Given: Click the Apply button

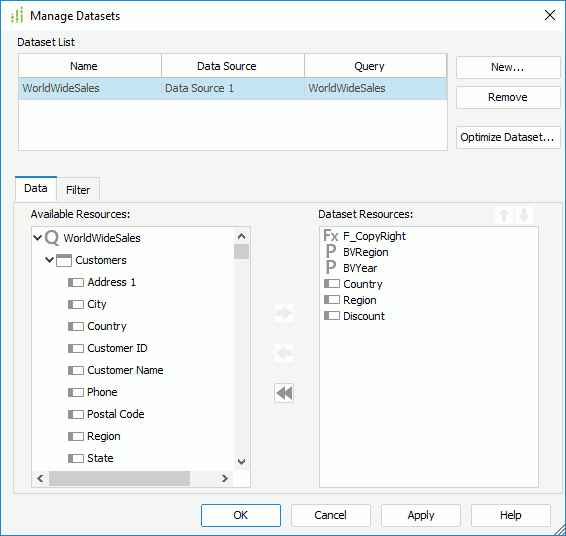Looking at the screenshot, I should [421, 515].
